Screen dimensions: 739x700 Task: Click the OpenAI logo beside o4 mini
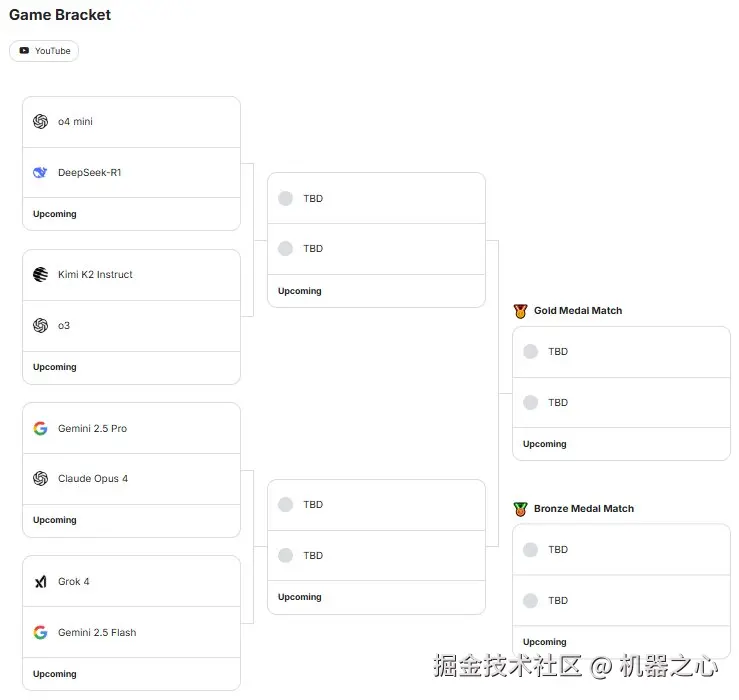coord(41,122)
